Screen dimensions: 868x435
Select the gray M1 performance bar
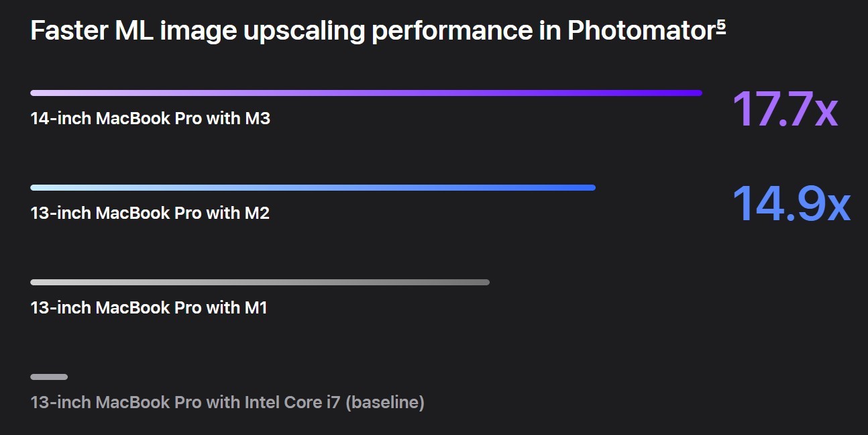pyautogui.click(x=260, y=282)
